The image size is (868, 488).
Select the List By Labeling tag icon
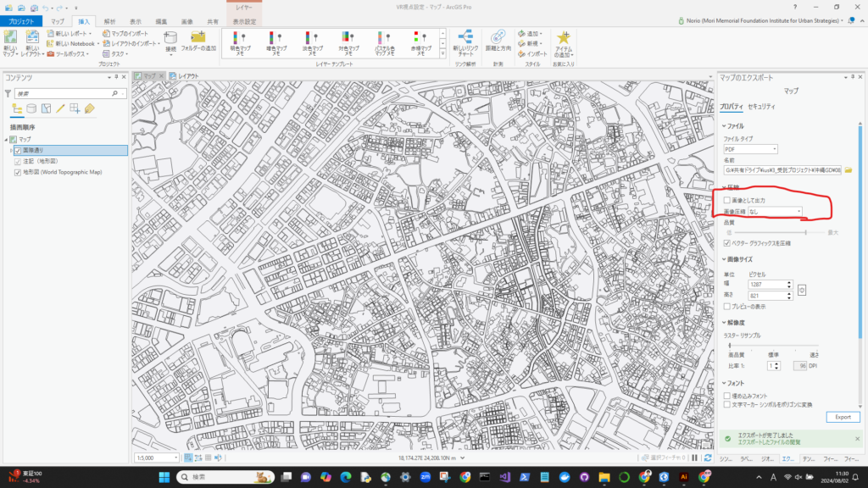pyautogui.click(x=89, y=108)
